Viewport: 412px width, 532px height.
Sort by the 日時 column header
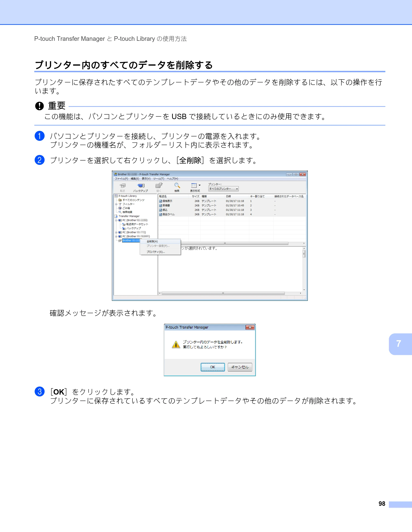point(237,196)
